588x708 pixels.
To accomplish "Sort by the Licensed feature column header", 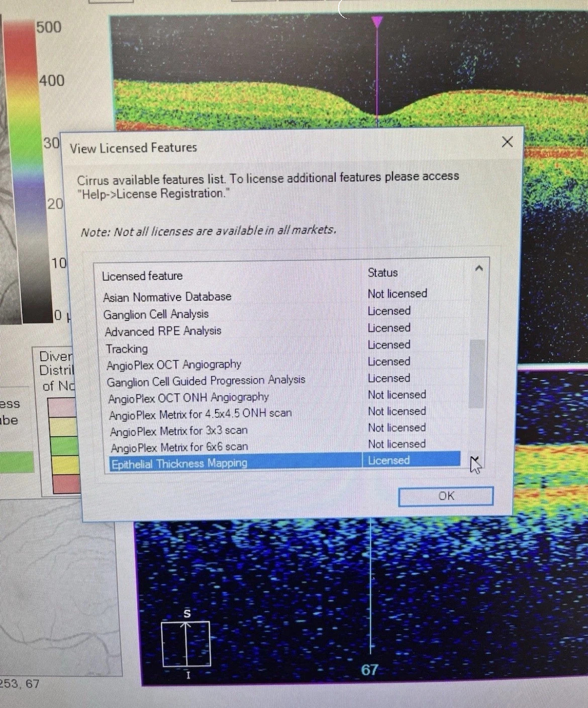I will (142, 276).
